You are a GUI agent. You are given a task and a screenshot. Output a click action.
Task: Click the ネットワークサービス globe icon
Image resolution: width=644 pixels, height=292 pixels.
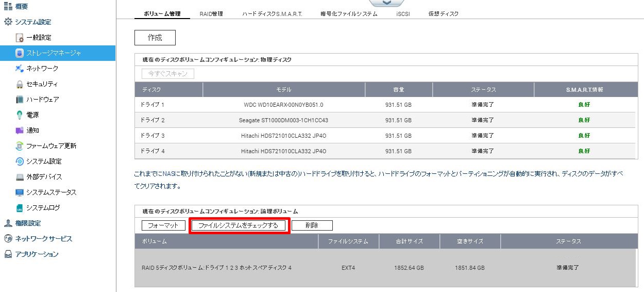coord(8,239)
